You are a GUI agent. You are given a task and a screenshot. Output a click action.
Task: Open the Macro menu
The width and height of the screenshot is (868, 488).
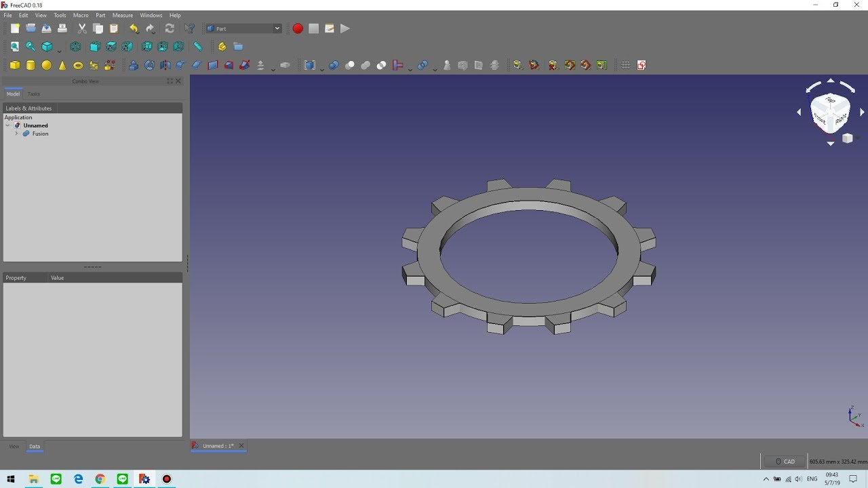point(81,15)
